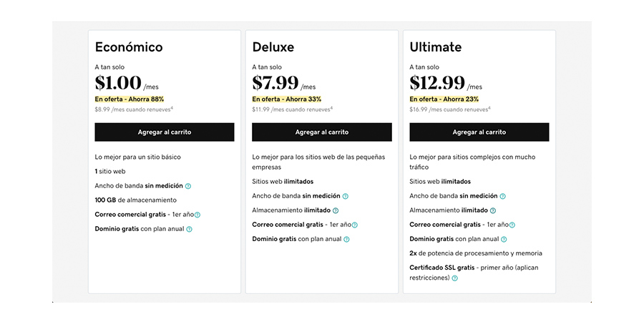Screen dimensions: 644x322
Task: Open Dominio gratis help icon in Ultimate
Action: point(504,240)
